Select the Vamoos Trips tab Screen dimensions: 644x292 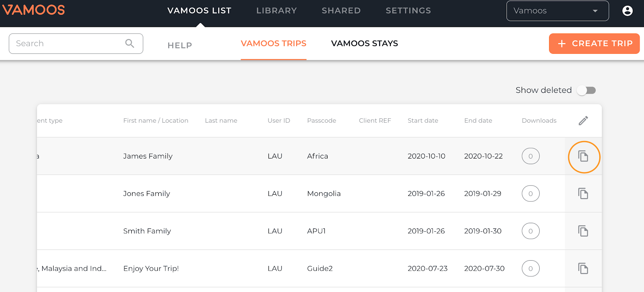(273, 43)
